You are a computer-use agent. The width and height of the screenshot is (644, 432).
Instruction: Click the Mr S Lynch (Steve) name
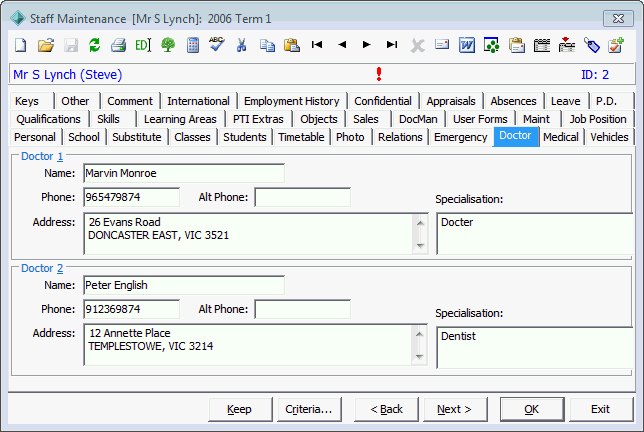point(68,75)
